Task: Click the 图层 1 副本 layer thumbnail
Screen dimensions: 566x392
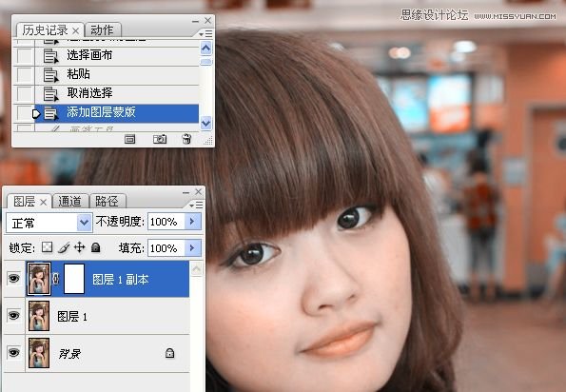Action: coord(39,279)
